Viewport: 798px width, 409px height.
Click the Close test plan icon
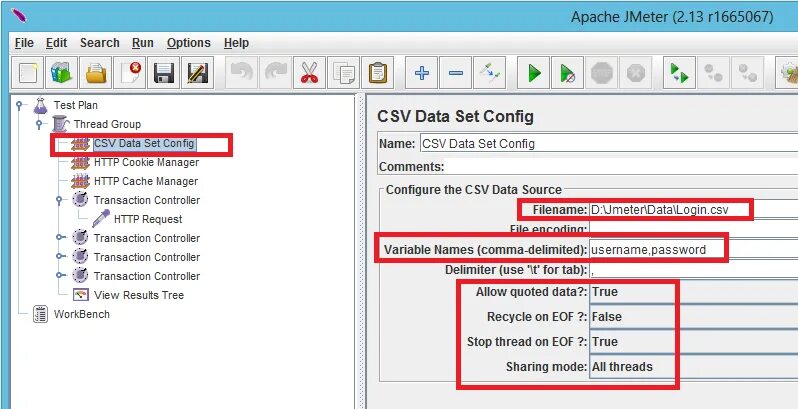pyautogui.click(x=130, y=73)
